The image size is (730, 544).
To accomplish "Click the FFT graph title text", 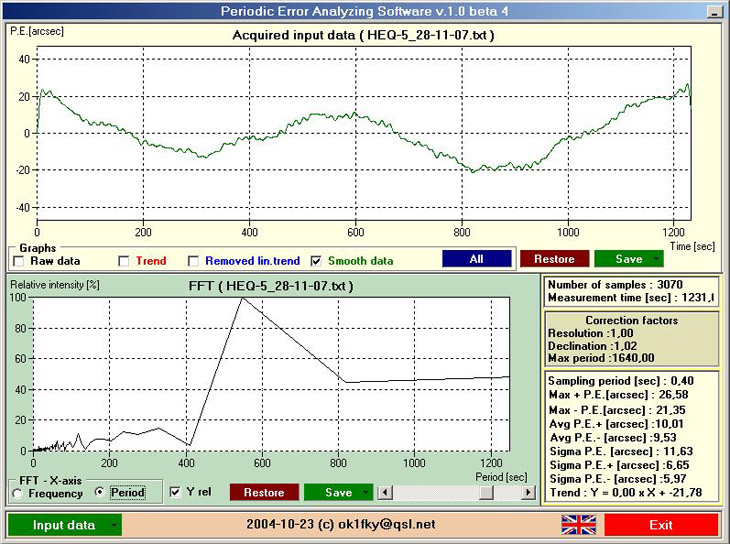I will 270,286.
